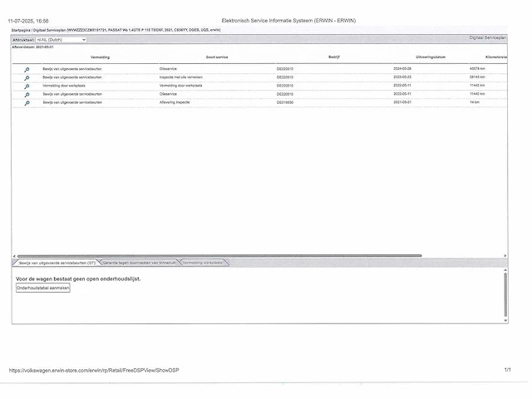Screen dimensions: 532x399
Task: Open the Garantie tegen doorroesten van binnenuit tab
Action: tap(139, 263)
